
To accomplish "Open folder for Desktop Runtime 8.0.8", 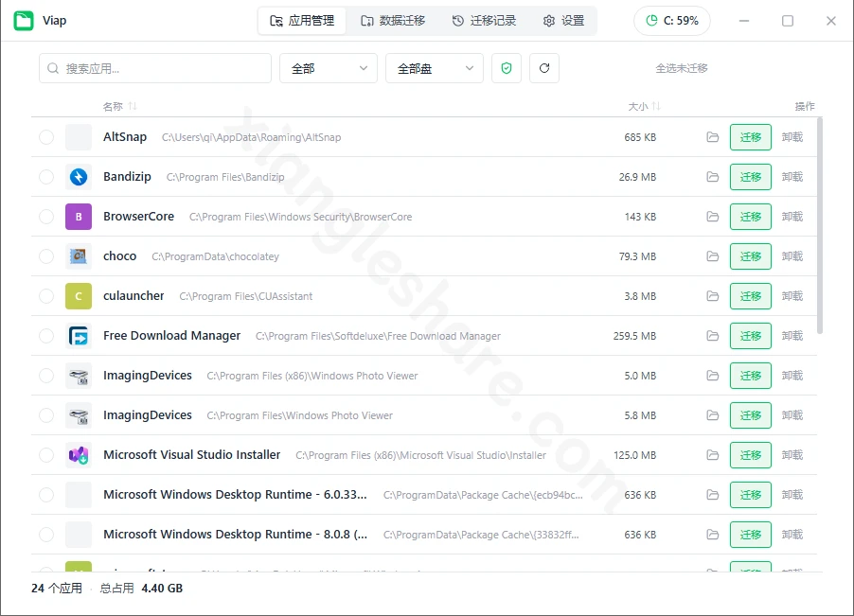I will tap(712, 535).
